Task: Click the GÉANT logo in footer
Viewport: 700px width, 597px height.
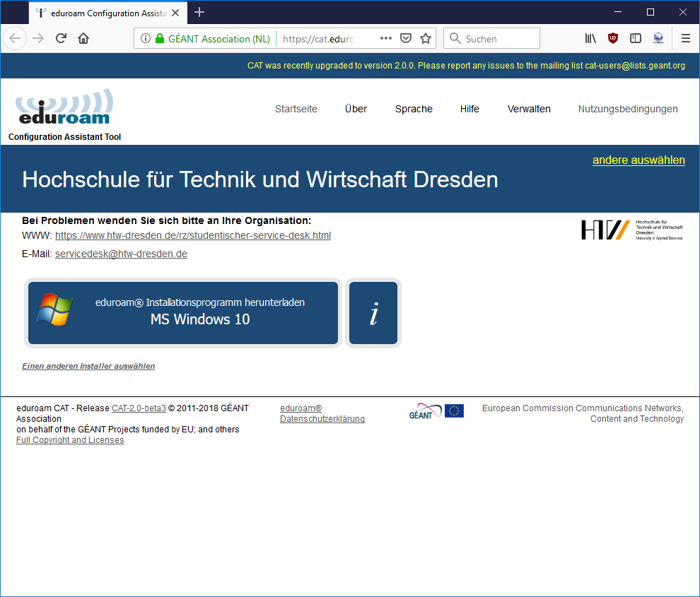Action: click(425, 411)
